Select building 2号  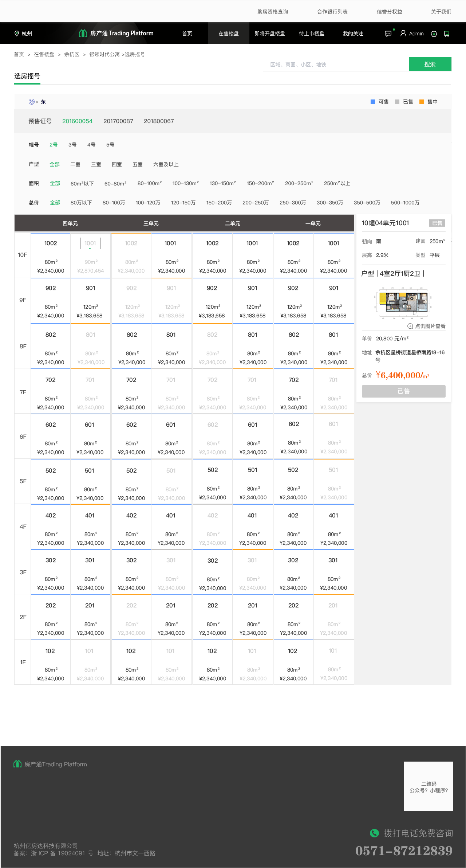pyautogui.click(x=54, y=145)
